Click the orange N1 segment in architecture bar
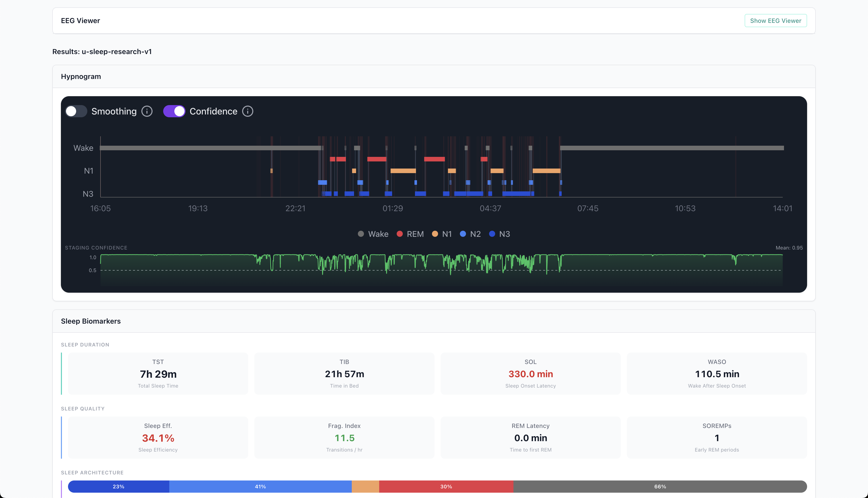 click(x=365, y=486)
